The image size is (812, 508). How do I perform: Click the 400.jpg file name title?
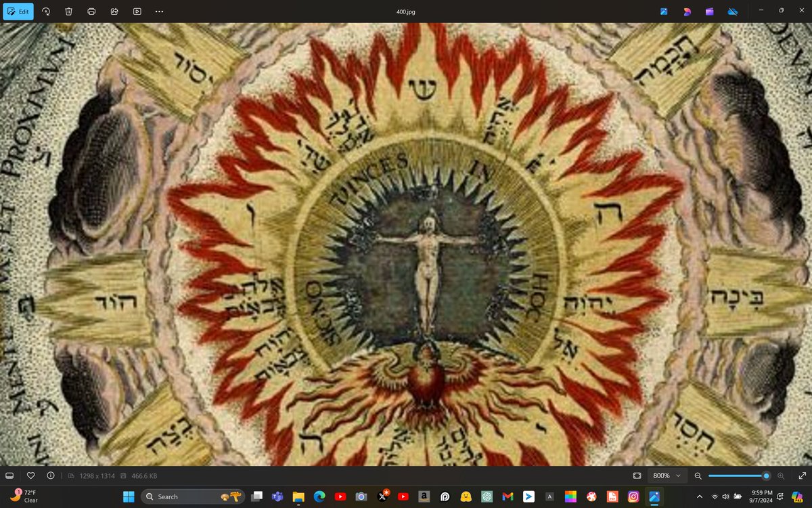pyautogui.click(x=405, y=12)
